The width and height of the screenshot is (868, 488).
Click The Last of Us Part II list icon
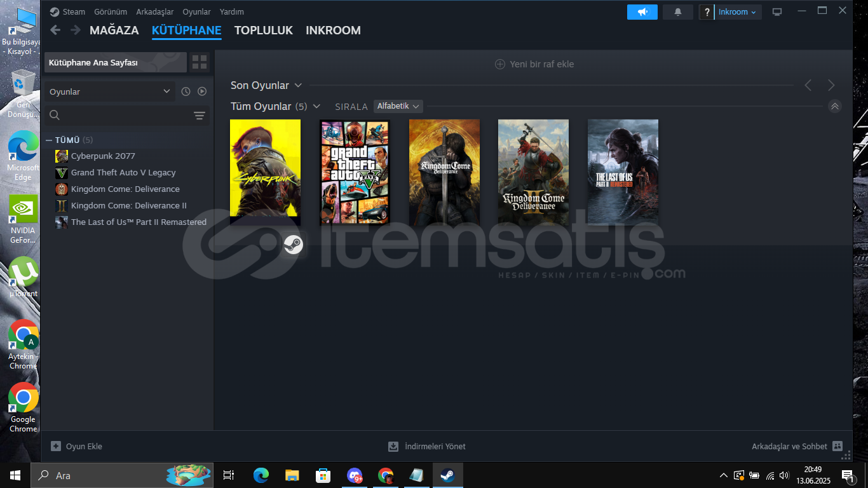point(62,222)
